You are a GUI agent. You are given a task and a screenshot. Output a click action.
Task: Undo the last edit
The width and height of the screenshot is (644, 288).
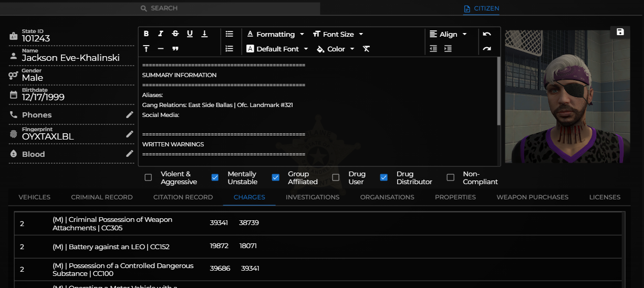[487, 34]
